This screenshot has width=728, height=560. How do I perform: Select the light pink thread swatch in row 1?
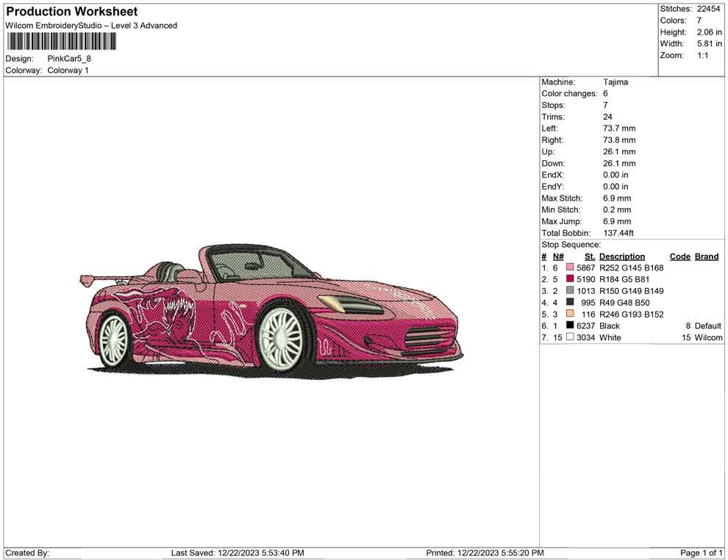pyautogui.click(x=568, y=268)
